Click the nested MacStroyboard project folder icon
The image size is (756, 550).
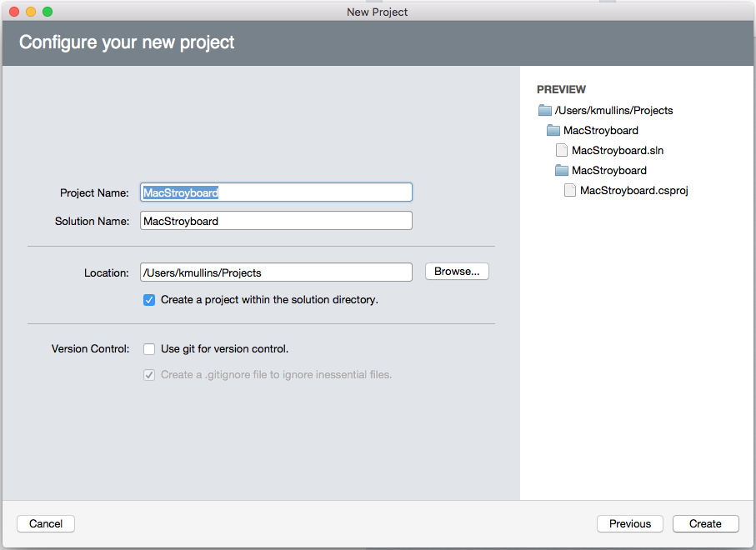pyautogui.click(x=562, y=170)
